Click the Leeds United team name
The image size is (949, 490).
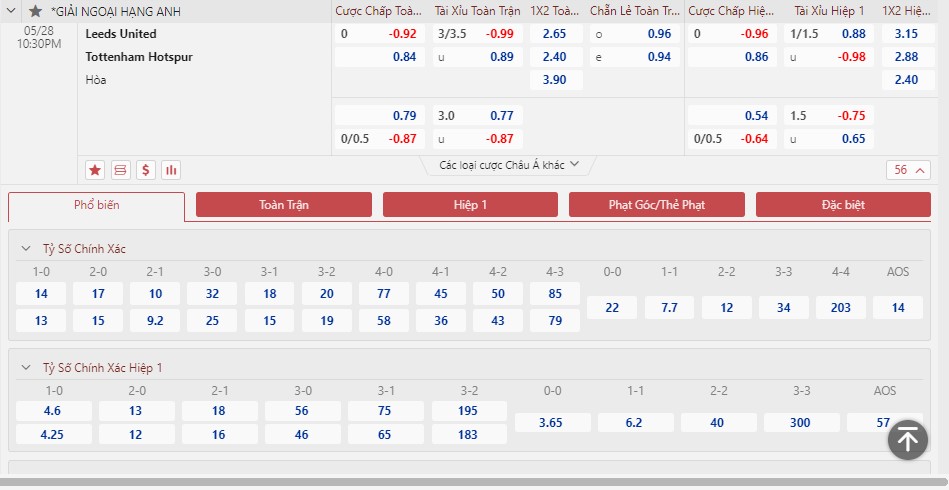click(x=121, y=34)
